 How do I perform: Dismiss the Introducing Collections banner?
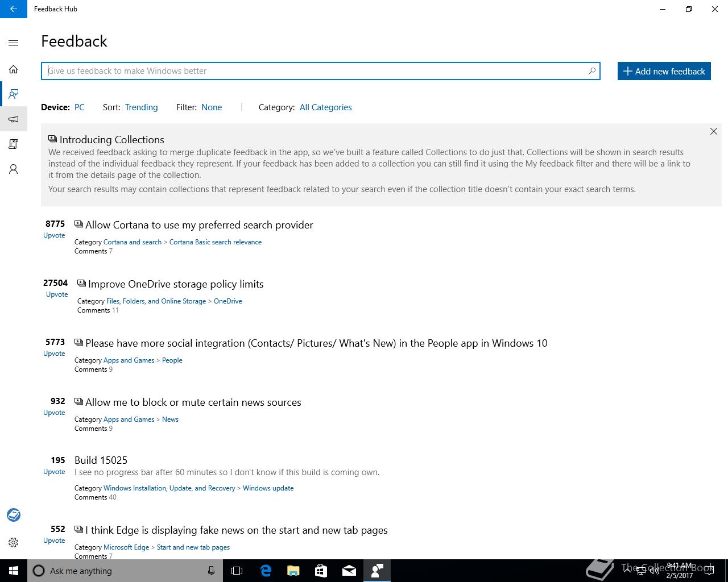[713, 131]
